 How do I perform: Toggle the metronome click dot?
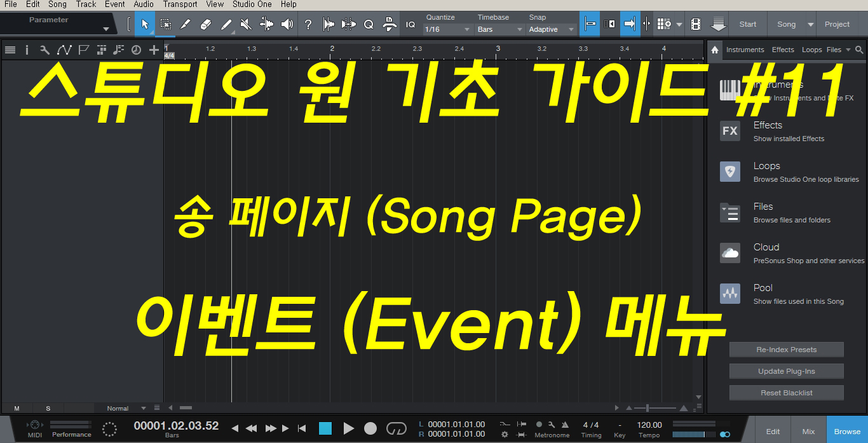(539, 425)
